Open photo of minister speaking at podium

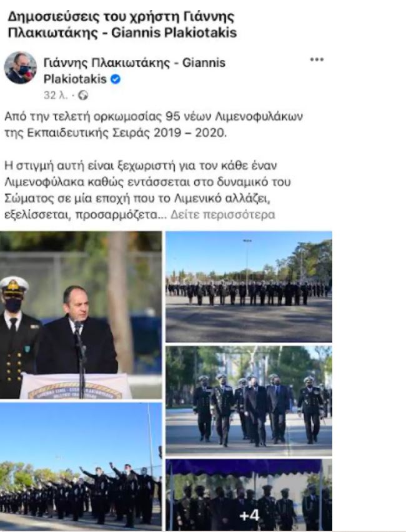(81, 315)
